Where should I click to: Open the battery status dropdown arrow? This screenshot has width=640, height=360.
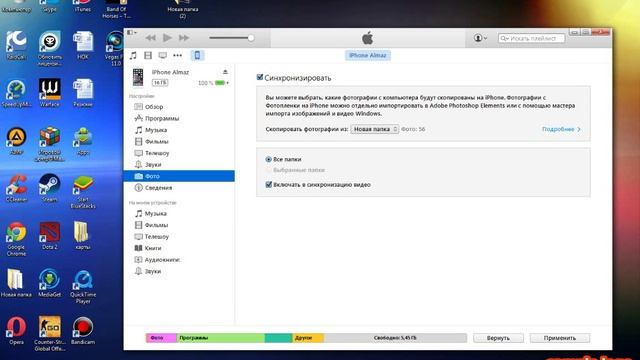(x=227, y=83)
